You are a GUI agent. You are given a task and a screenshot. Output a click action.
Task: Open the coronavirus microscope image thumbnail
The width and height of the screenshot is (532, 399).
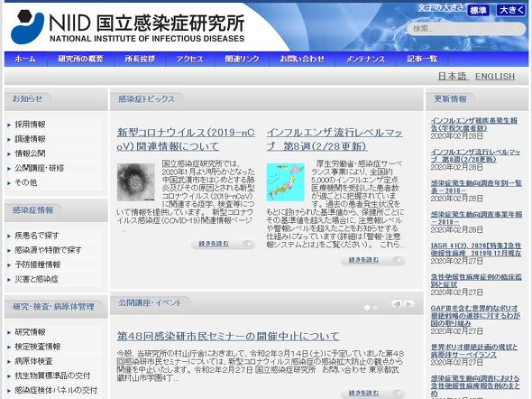point(136,182)
